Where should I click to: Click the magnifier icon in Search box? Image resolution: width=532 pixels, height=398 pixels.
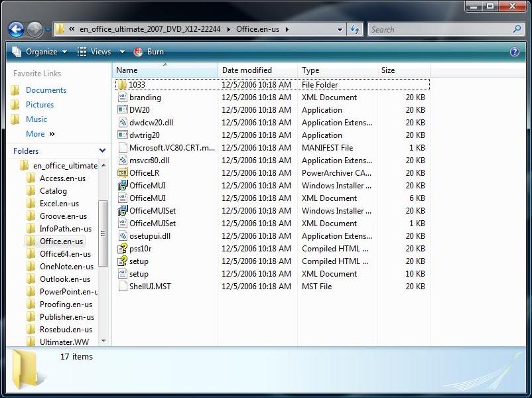pos(517,29)
